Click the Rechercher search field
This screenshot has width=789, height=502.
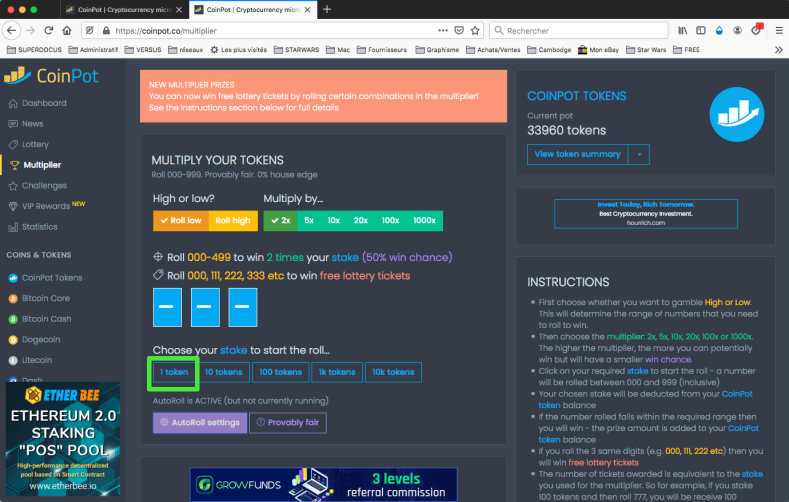[579, 31]
